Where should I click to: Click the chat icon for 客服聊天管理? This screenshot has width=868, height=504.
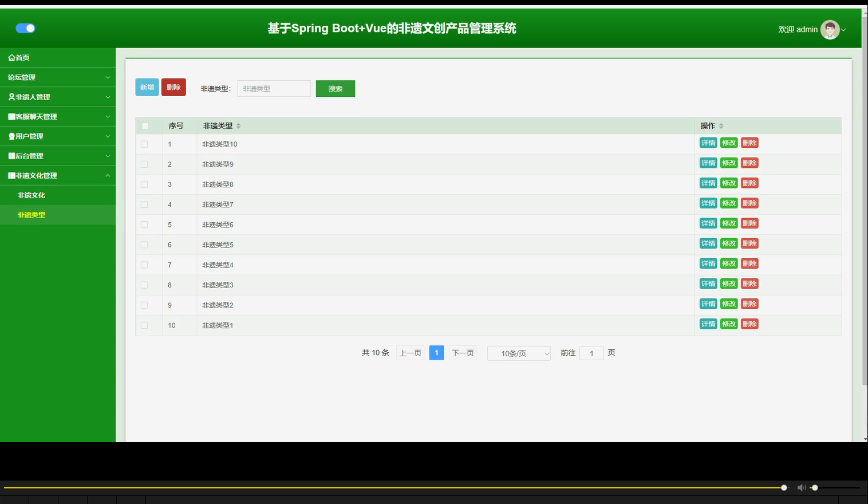coord(11,116)
